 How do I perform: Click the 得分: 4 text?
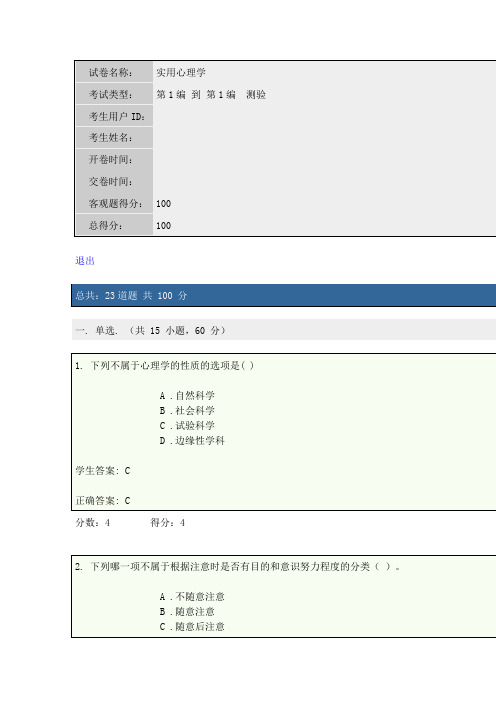tap(168, 522)
